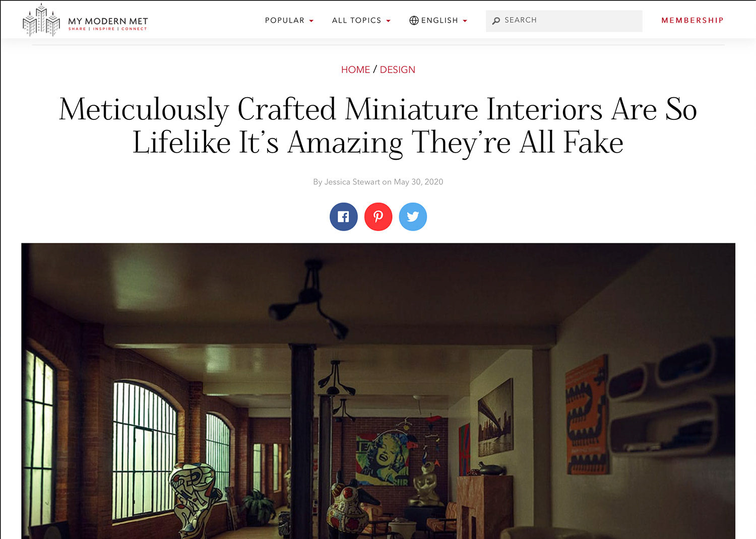Click the globe language icon

(414, 20)
